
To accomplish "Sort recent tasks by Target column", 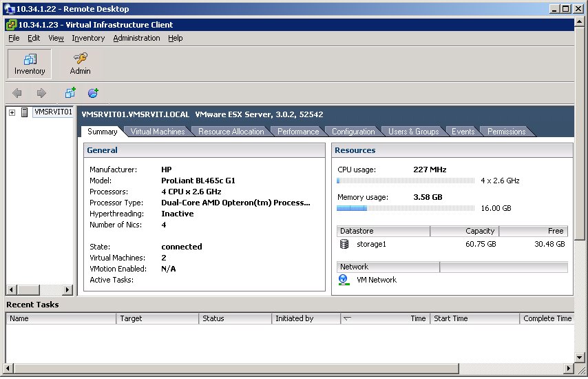I will tap(157, 318).
